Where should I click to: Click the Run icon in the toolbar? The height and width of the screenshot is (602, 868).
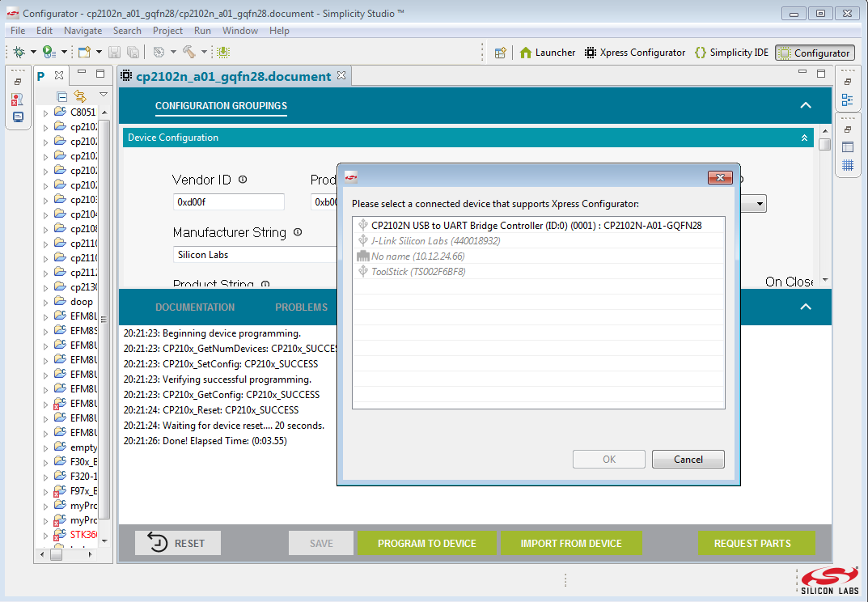[48, 52]
